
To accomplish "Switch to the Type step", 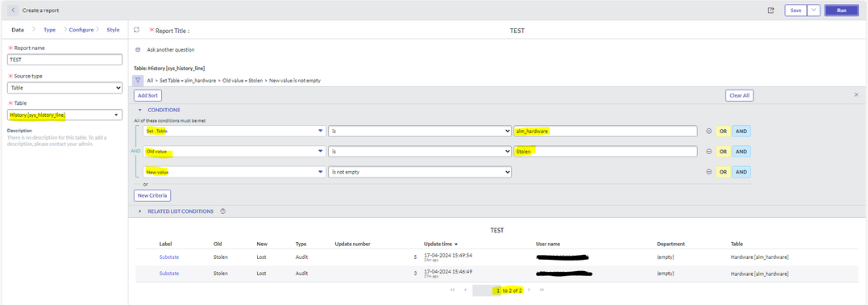I will tap(50, 30).
